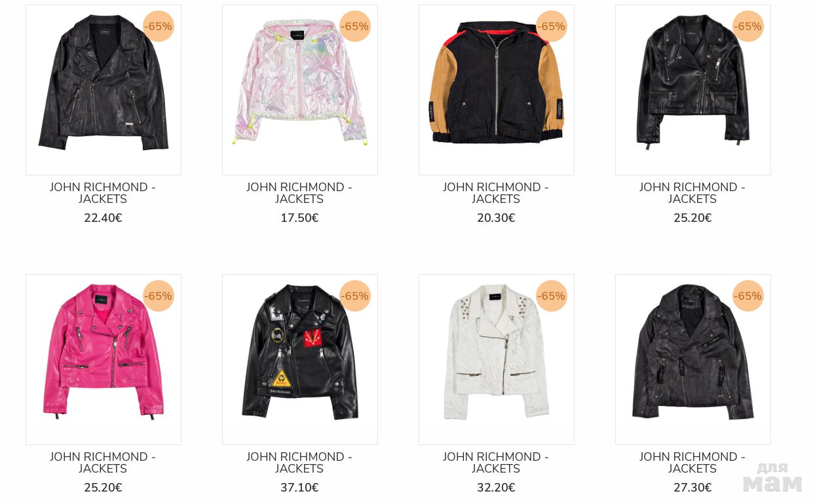
Task: Click the -65% badge on the patch jacket
Action: 355,296
